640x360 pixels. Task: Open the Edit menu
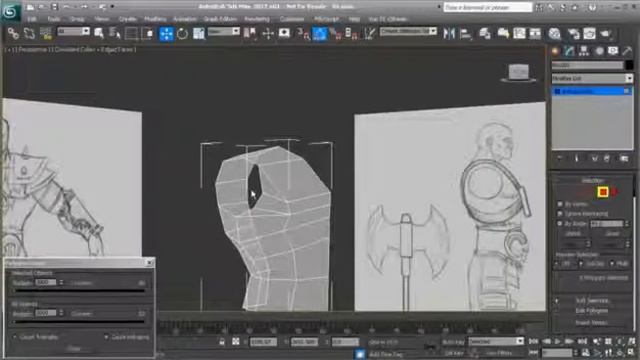(32, 19)
